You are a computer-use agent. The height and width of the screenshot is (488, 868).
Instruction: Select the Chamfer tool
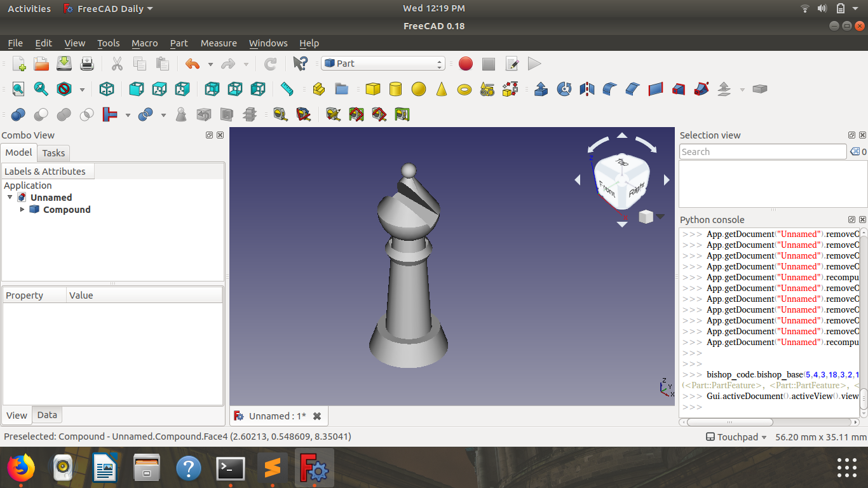point(633,89)
